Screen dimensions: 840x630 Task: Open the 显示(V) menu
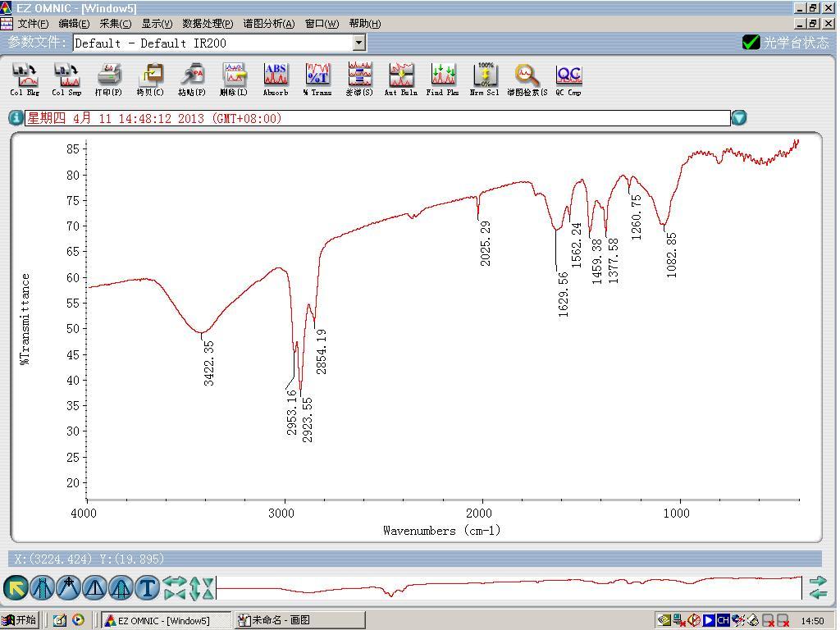coord(157,24)
